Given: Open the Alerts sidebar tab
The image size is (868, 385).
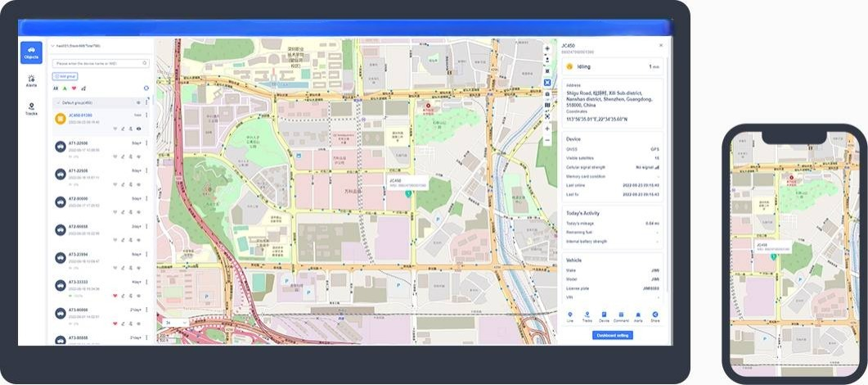Looking at the screenshot, I should 31,80.
